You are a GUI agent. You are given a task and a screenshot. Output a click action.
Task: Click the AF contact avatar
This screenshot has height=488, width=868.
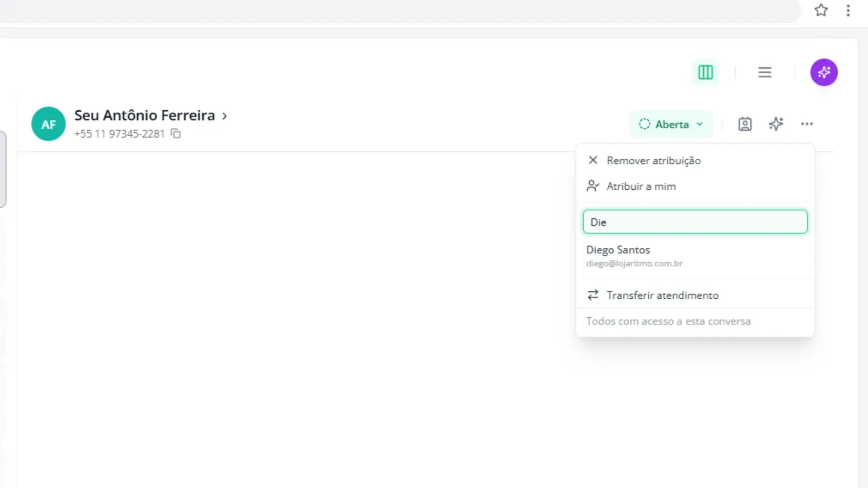[x=48, y=124]
